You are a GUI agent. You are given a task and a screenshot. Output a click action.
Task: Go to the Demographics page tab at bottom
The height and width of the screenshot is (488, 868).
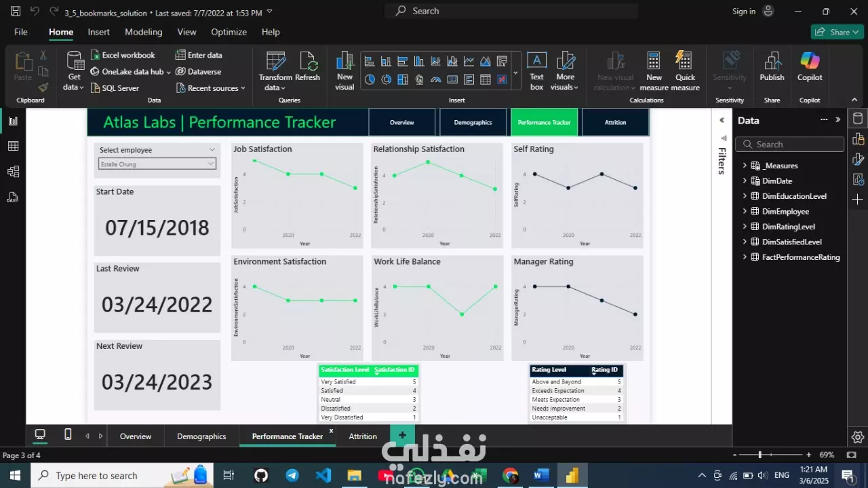pos(201,436)
